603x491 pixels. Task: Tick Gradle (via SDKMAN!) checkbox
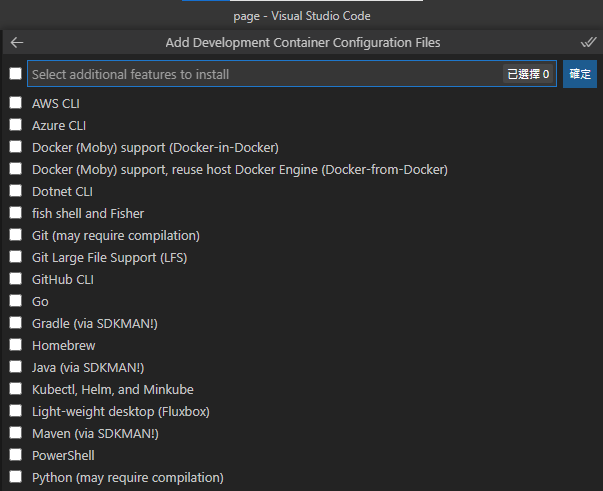click(15, 323)
